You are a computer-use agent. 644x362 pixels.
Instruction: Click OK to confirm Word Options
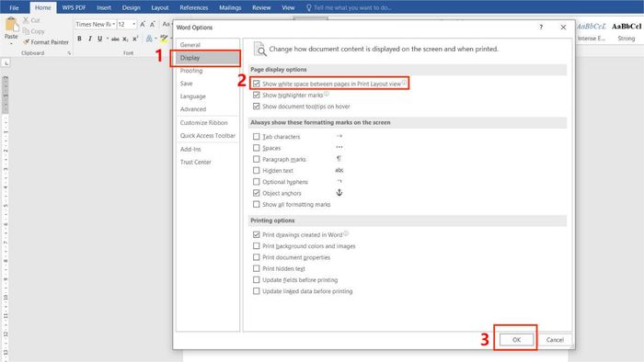point(516,339)
